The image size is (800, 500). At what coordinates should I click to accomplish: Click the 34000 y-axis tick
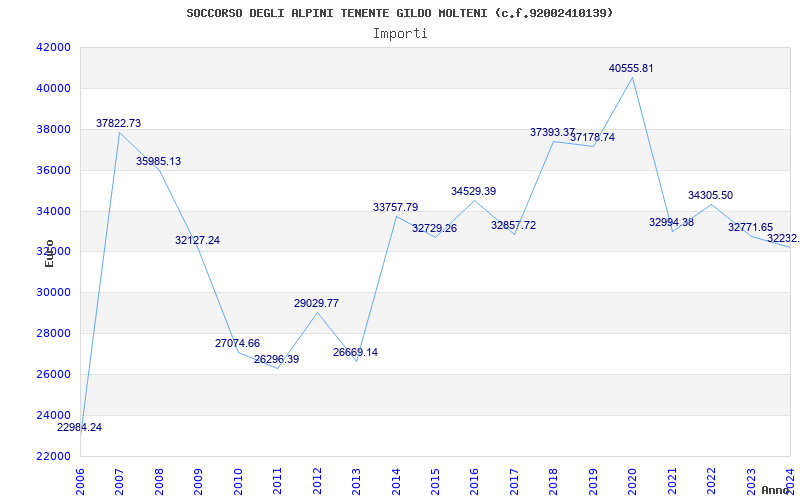tap(53, 211)
